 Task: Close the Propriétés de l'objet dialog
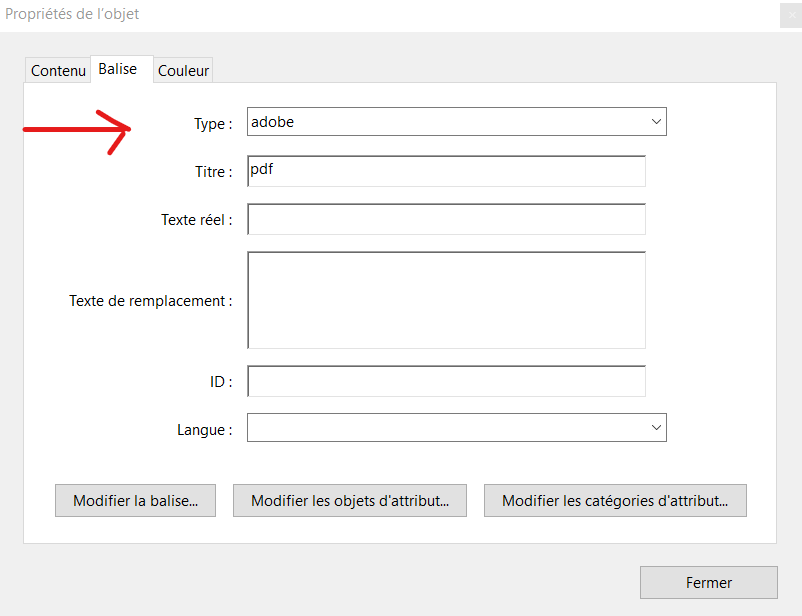pos(791,15)
